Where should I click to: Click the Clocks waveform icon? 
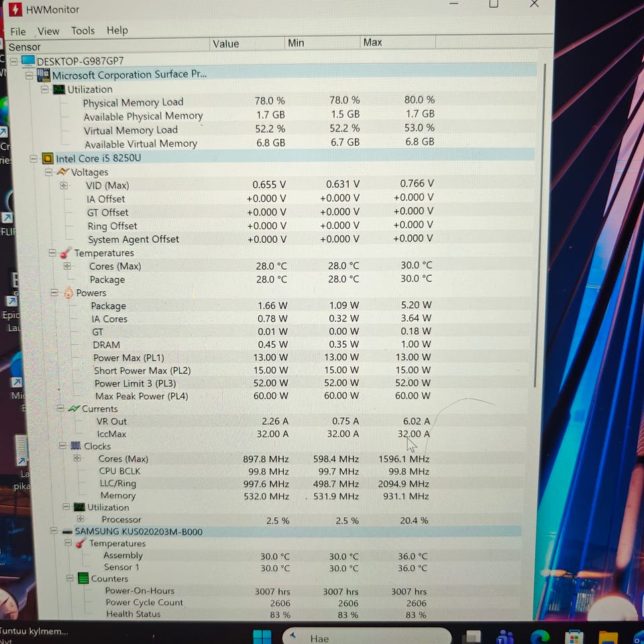(76, 445)
